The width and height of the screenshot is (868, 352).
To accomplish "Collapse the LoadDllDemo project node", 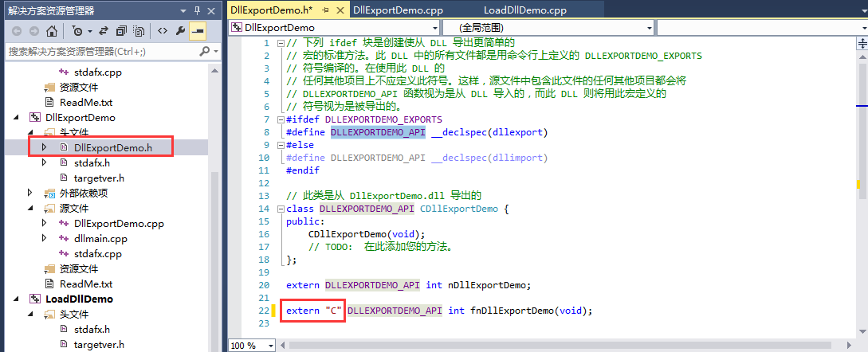I will point(15,299).
